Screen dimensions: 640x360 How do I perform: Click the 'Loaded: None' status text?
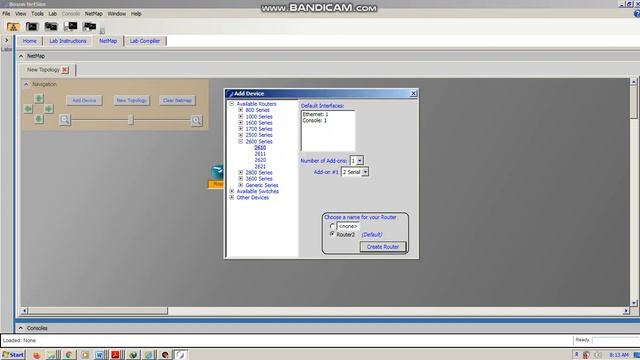tap(19, 340)
